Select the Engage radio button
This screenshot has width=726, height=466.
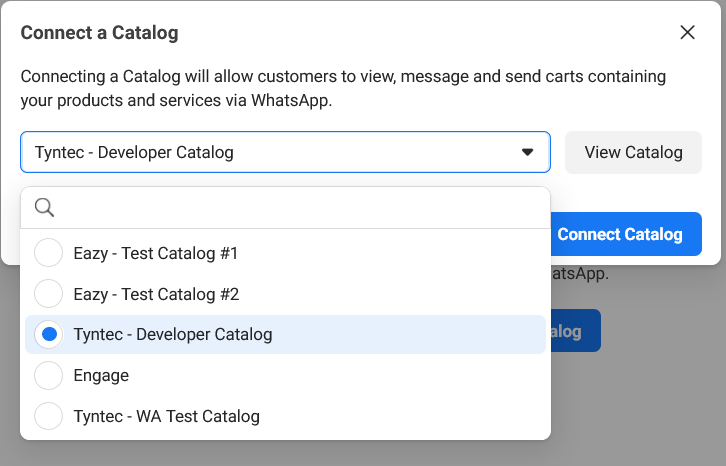(49, 375)
